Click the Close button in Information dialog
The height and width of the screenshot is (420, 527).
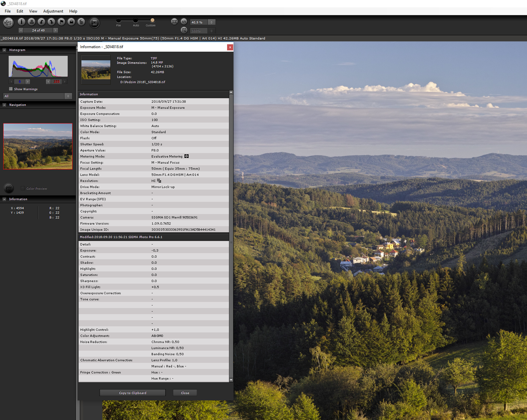click(x=185, y=393)
